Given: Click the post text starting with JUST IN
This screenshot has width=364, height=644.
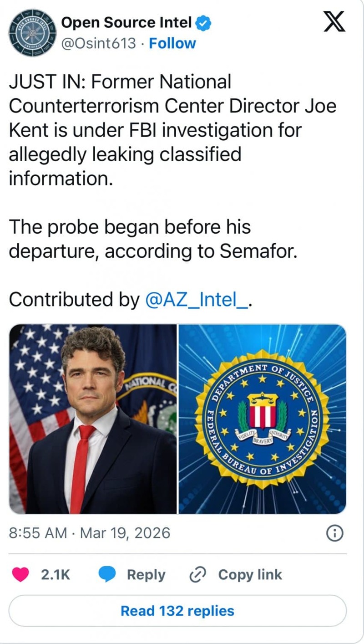Looking at the screenshot, I should (x=173, y=130).
